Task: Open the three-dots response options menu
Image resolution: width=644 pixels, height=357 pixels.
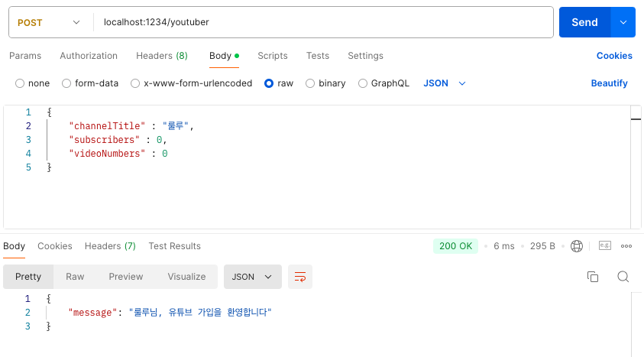Action: [x=626, y=246]
